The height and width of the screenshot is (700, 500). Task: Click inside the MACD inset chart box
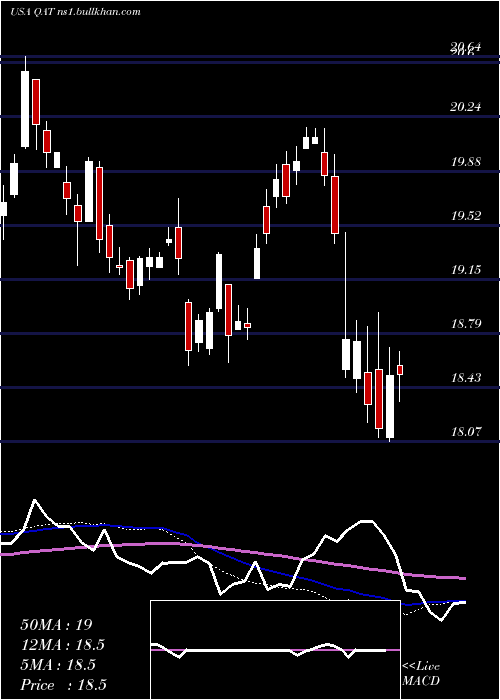click(x=275, y=650)
